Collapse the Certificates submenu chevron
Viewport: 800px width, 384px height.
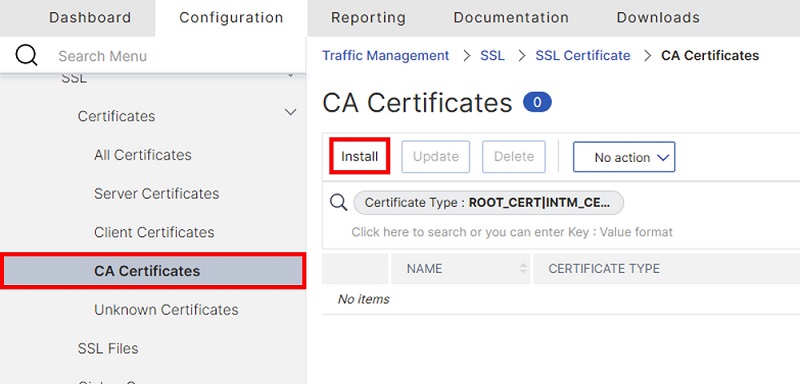click(x=290, y=112)
